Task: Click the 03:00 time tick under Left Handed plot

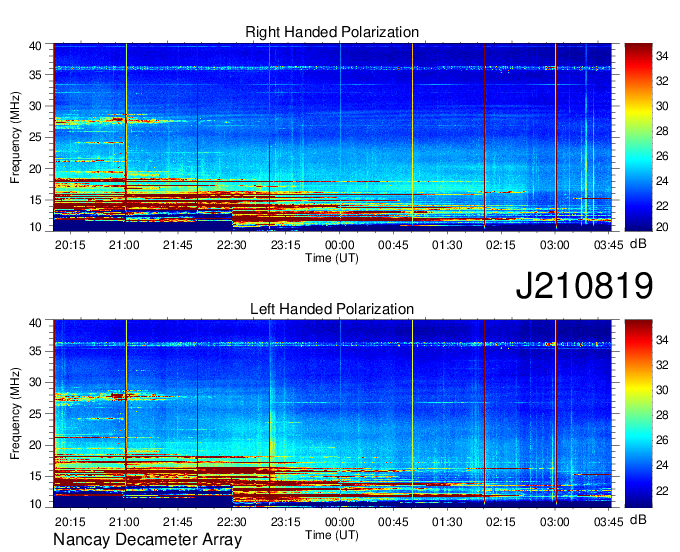Action: click(x=555, y=522)
